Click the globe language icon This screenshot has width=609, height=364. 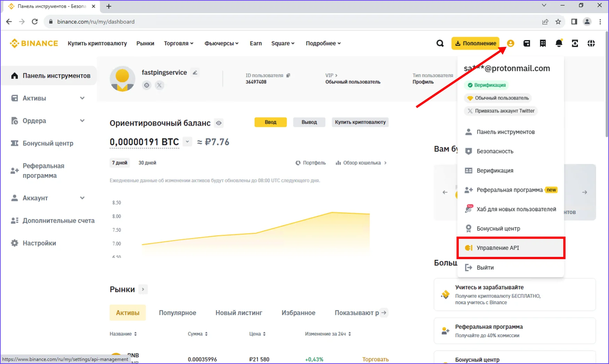click(x=591, y=43)
